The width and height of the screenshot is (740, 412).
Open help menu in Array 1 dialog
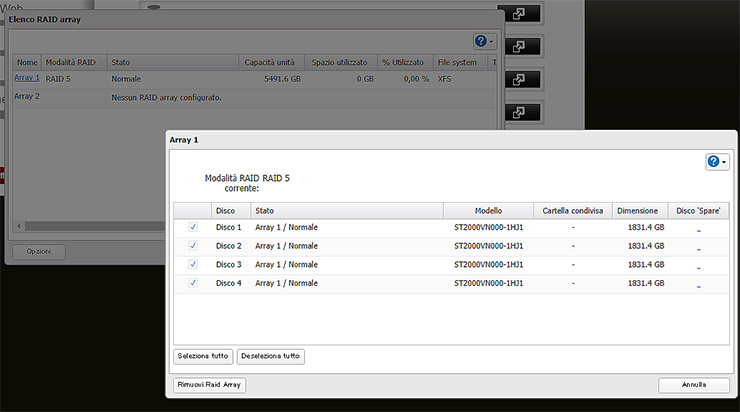pos(717,161)
